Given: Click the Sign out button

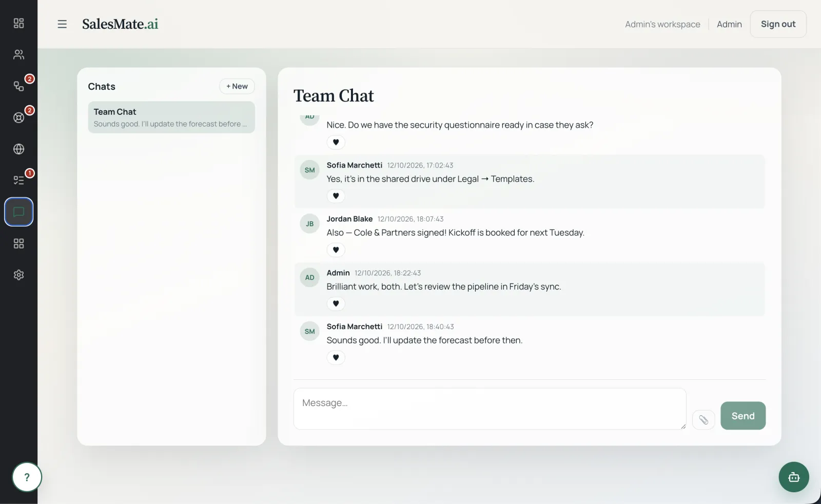Looking at the screenshot, I should click(x=778, y=24).
